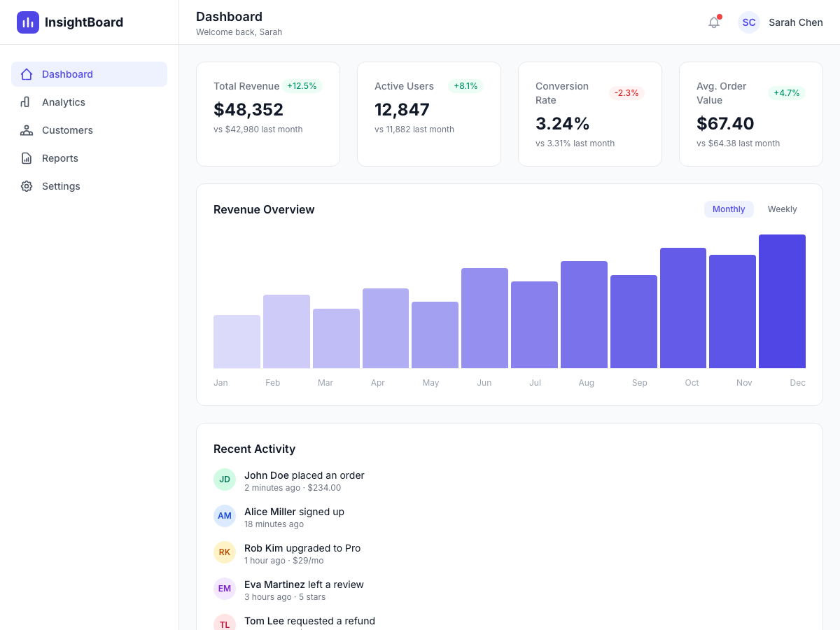Click the Dashboard home icon in sidebar
Image resolution: width=840 pixels, height=630 pixels.
(x=27, y=74)
